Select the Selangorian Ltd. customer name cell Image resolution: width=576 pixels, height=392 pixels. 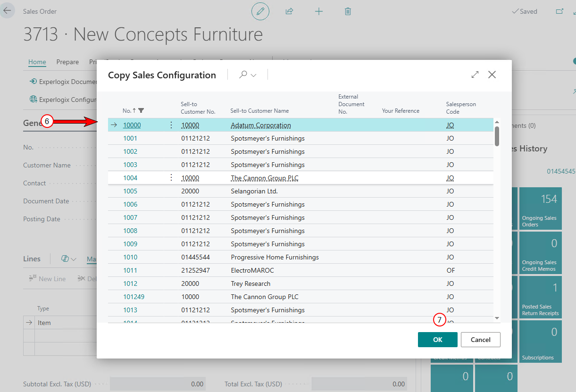coord(254,191)
